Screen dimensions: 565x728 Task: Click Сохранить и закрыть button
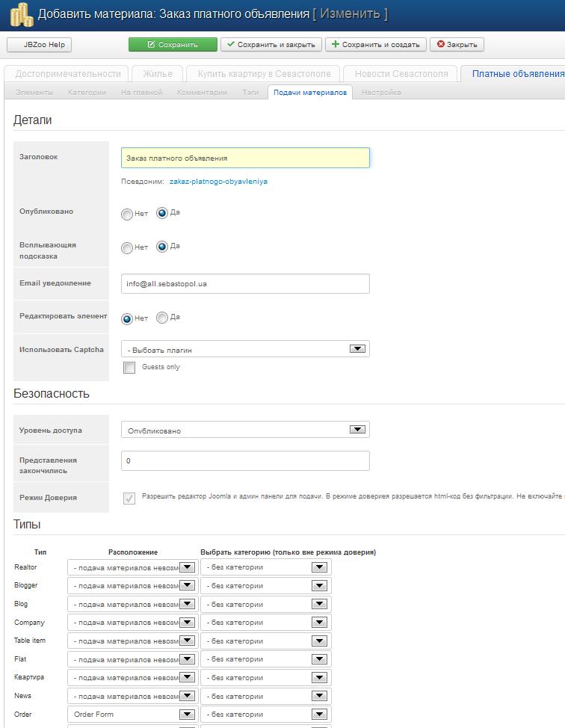point(271,45)
